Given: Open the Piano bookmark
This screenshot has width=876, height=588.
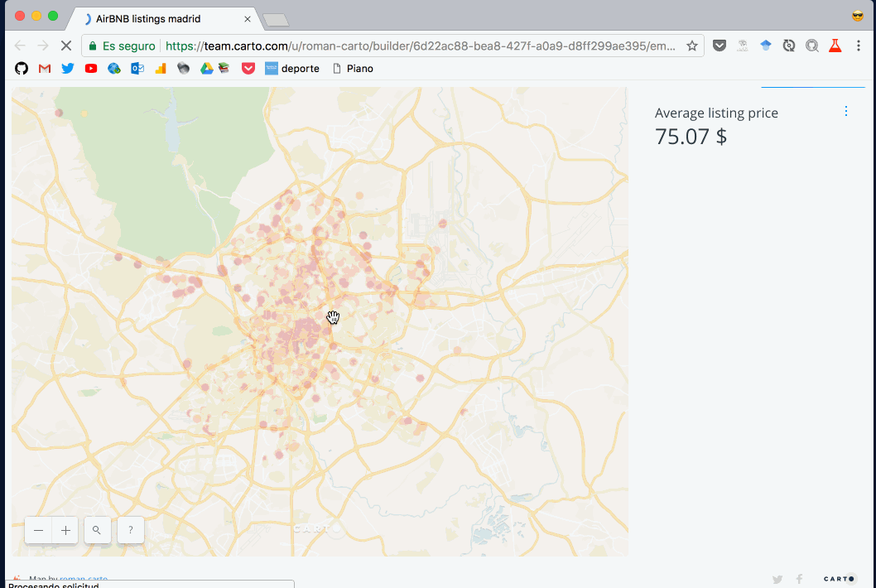Looking at the screenshot, I should click(353, 68).
